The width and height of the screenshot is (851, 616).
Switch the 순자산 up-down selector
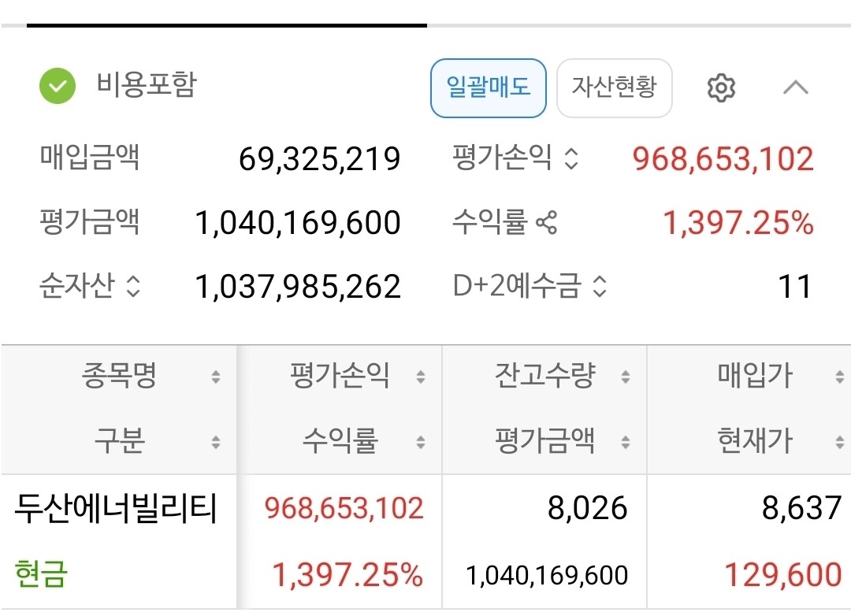133,286
